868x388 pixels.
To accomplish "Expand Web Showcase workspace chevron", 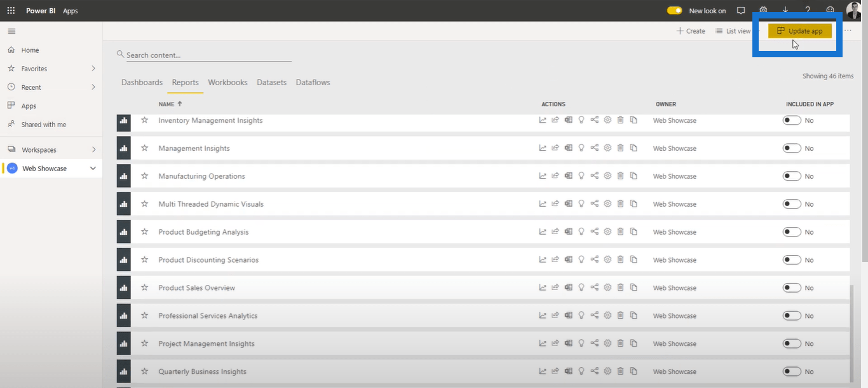I will pyautogui.click(x=93, y=169).
